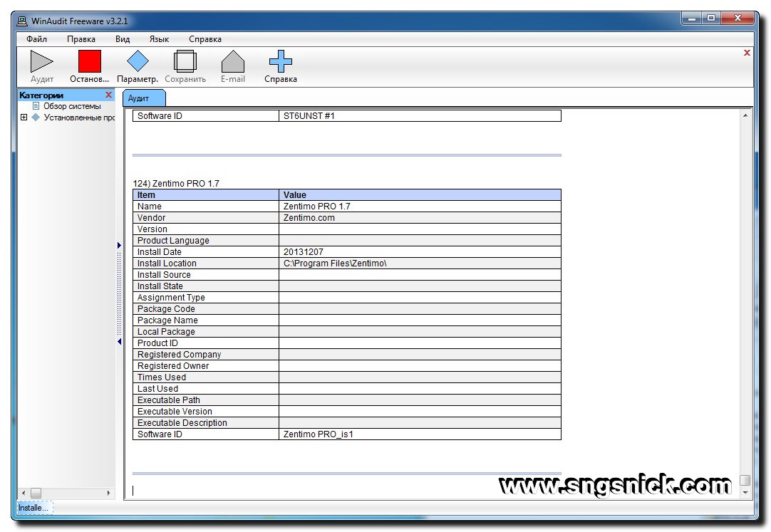Viewport: 771px width, 532px height.
Task: Stop the audit with the red Останов... square
Action: [90, 61]
